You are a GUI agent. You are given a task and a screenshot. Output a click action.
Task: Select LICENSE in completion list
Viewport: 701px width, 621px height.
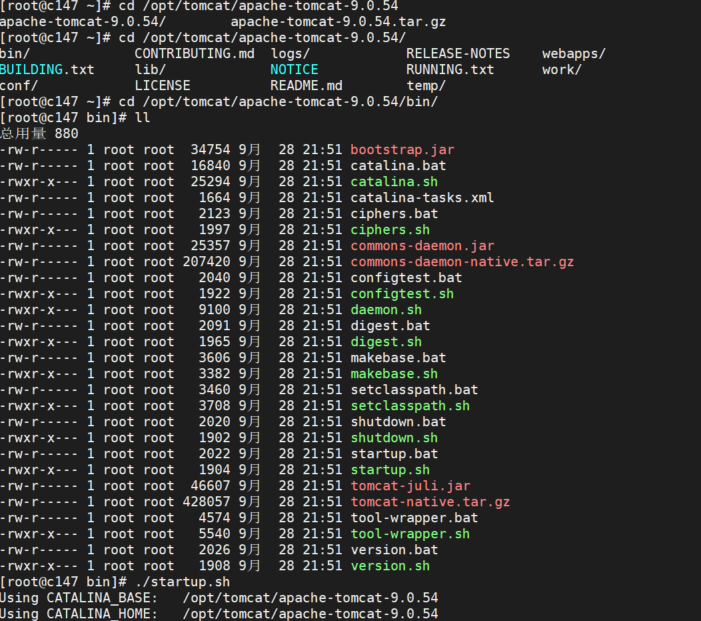(162, 85)
